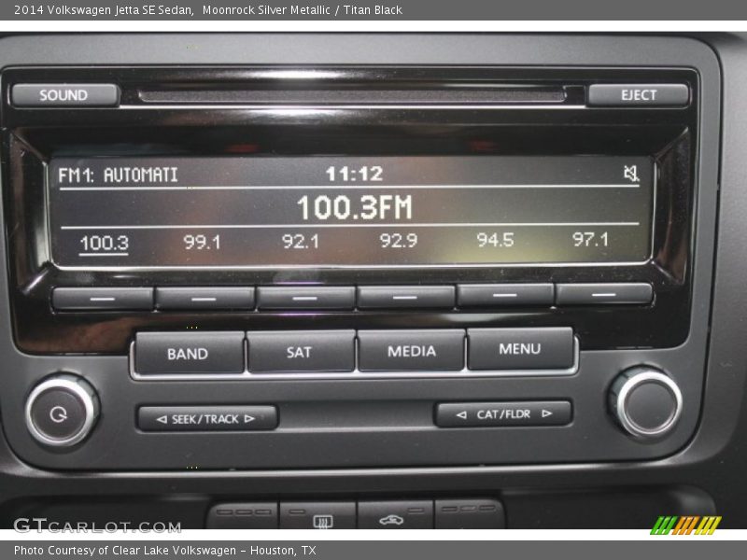Select the 97.1 preset on the display

coord(591,239)
